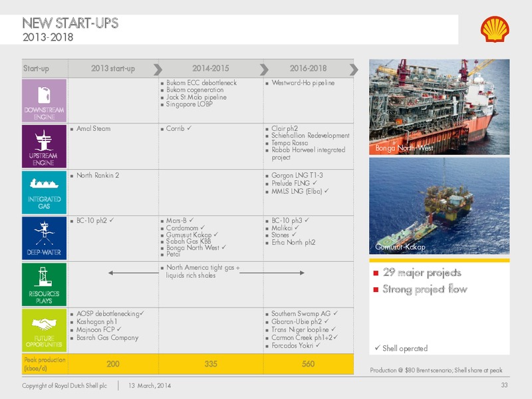Select the Carmon Creek ph1+2 entry
Image resolution: width=532 pixels, height=399 pixels.
coord(302,338)
